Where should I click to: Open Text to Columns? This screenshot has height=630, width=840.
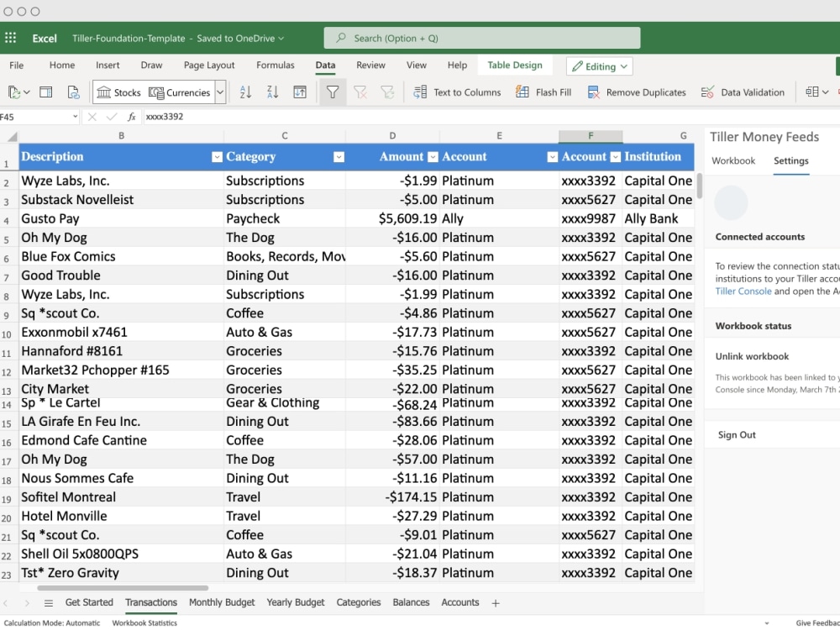click(x=457, y=92)
